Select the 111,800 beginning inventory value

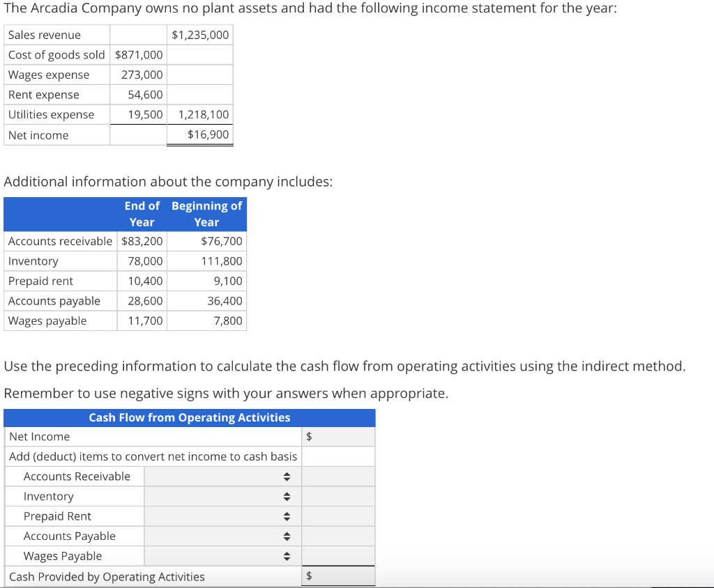(222, 261)
